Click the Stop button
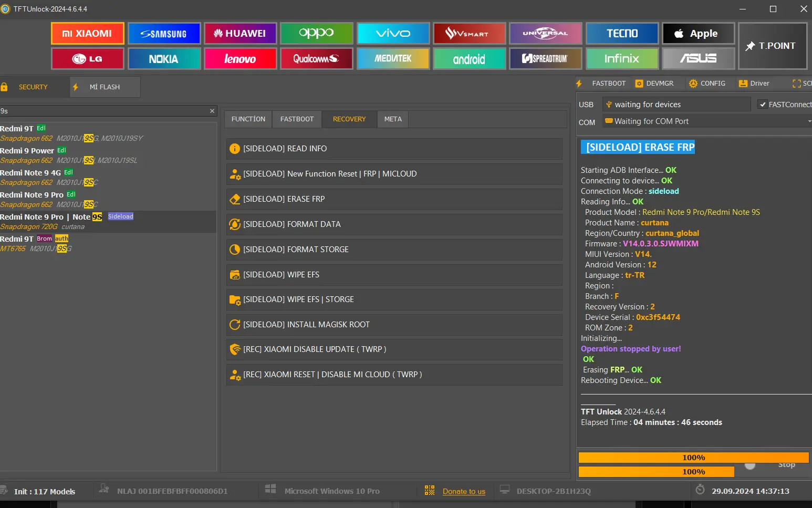Screen dimensions: 812x508 click(786, 465)
